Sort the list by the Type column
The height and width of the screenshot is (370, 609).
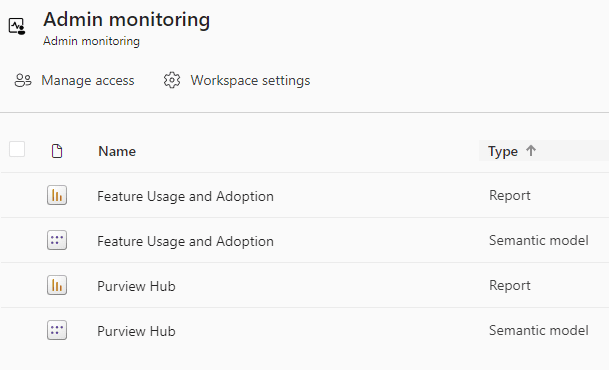coord(503,151)
